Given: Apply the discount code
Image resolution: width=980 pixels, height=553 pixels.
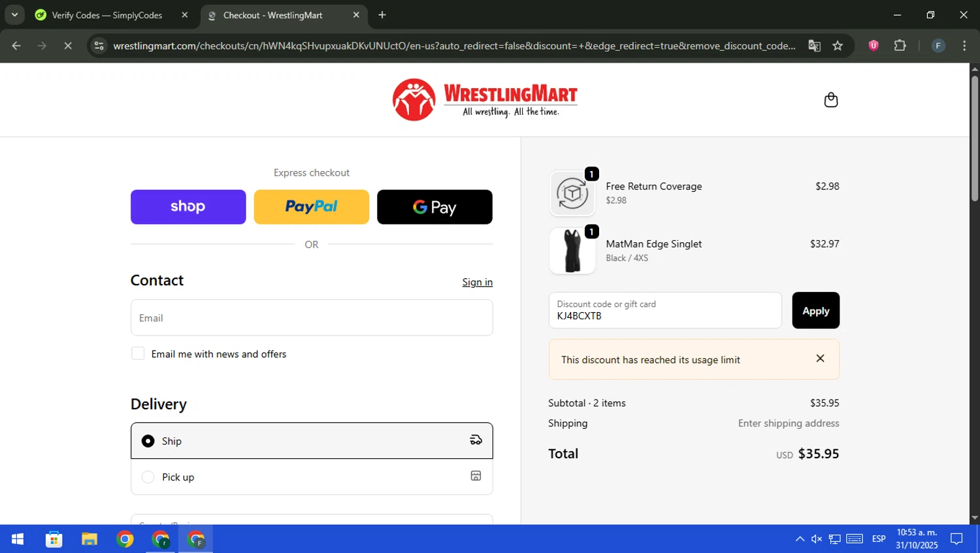Looking at the screenshot, I should [x=815, y=310].
